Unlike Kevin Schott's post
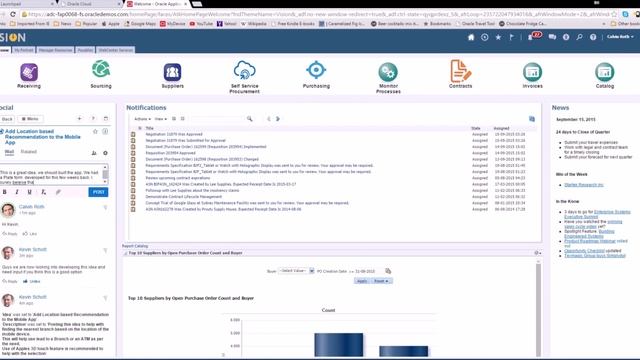The image size is (640, 360). coord(32,281)
